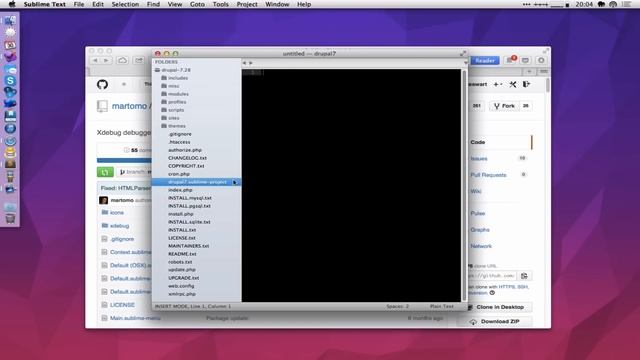
Task: Open install.php file
Action: (181, 214)
